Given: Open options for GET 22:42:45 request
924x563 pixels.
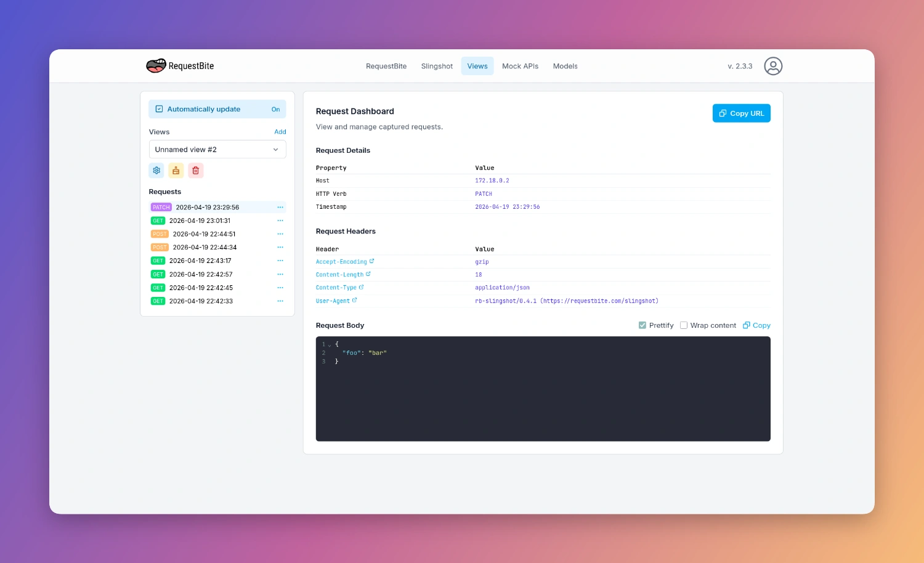Looking at the screenshot, I should coord(280,288).
